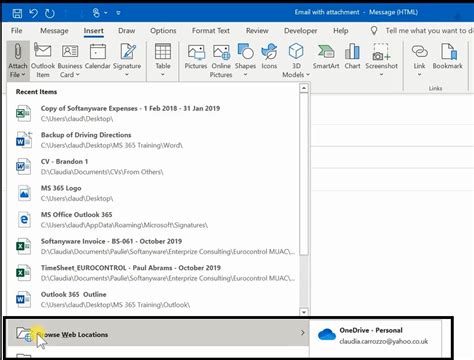The height and width of the screenshot is (360, 474).
Task: Click the Bookmark icon
Action: click(x=447, y=56)
